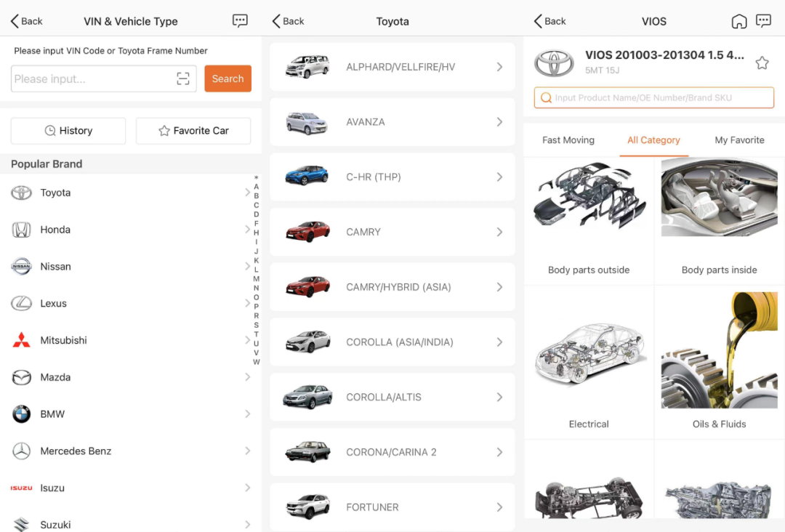The height and width of the screenshot is (532, 785).
Task: Jump to letter A in alphabet index
Action: coord(257,187)
